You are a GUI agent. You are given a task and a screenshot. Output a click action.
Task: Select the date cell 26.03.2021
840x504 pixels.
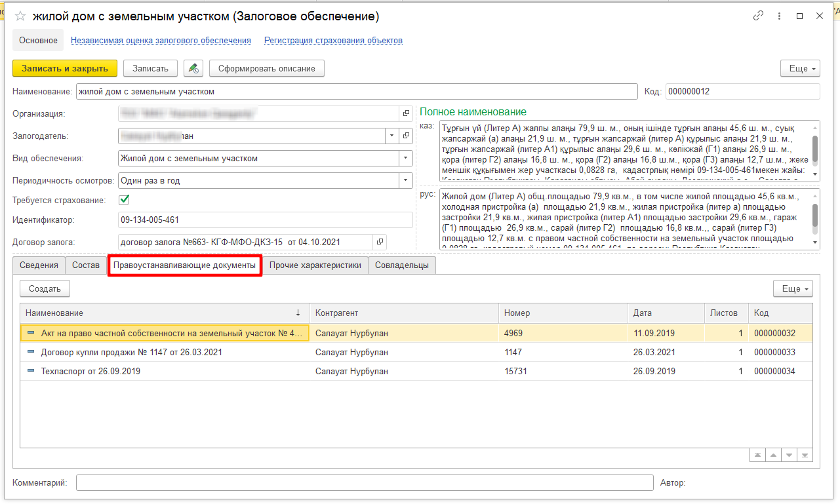tap(666, 352)
